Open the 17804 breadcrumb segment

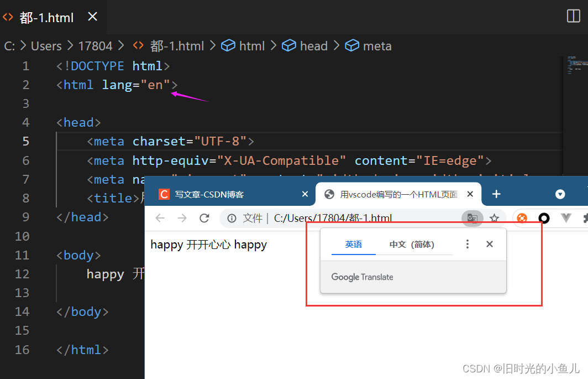(x=95, y=46)
